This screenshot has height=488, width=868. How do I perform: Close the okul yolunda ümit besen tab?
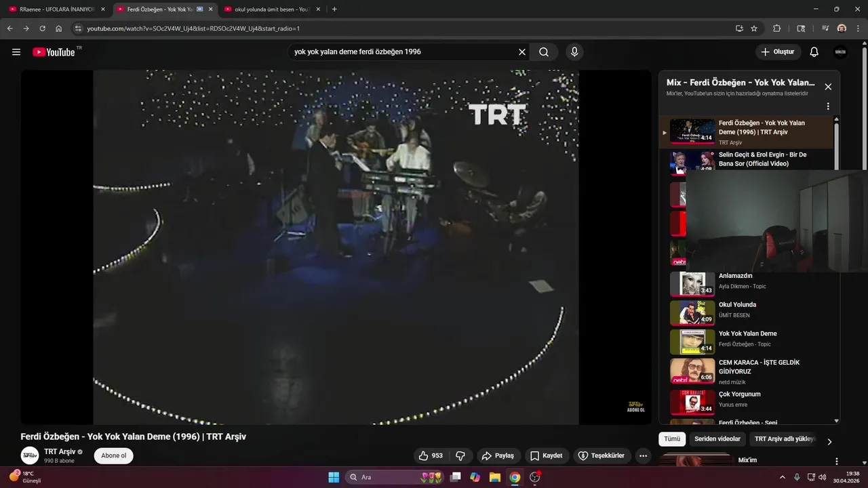click(317, 9)
